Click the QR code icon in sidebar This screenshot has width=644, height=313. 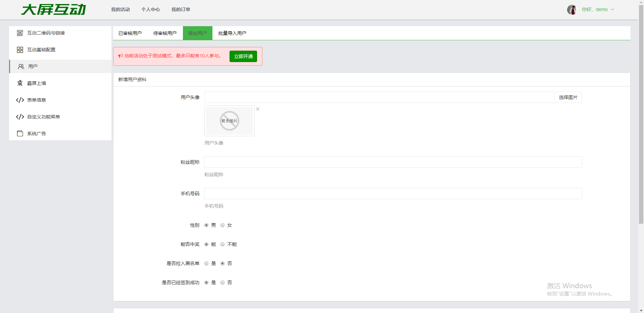click(x=20, y=33)
